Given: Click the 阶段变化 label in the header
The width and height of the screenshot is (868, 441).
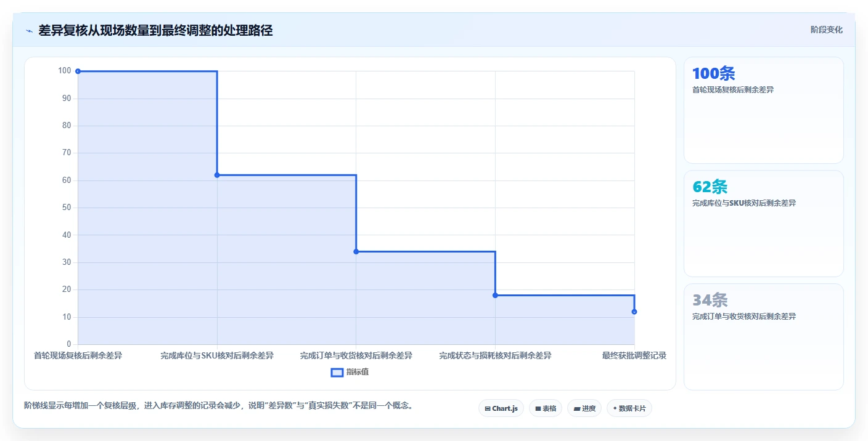Looking at the screenshot, I should [x=826, y=30].
